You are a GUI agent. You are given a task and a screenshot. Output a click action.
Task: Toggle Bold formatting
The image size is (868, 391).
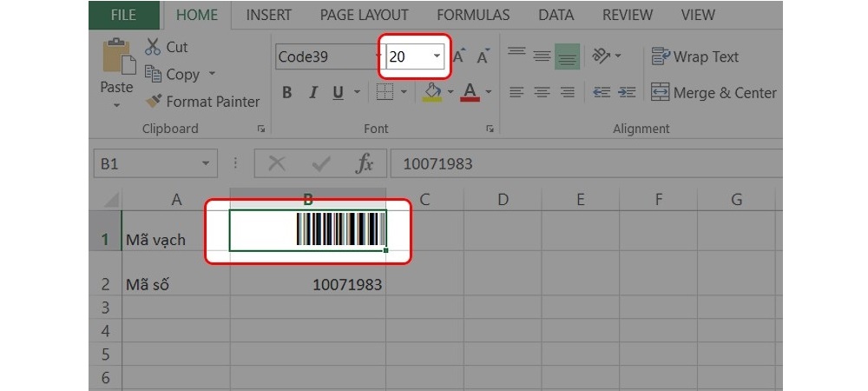pyautogui.click(x=287, y=93)
